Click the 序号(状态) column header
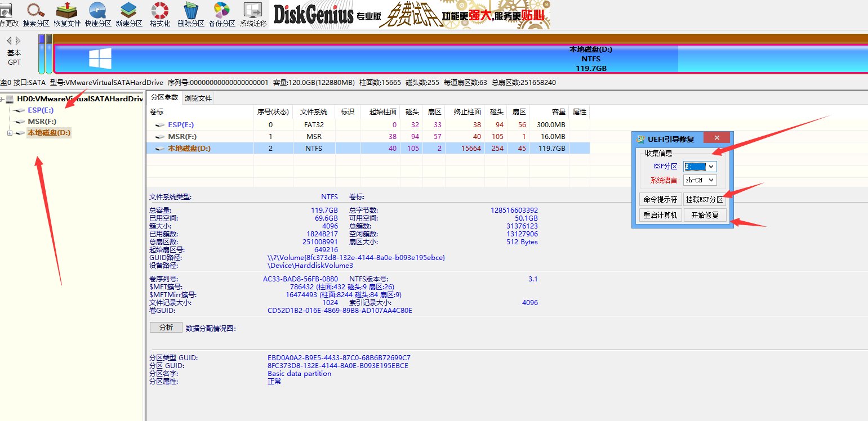Screen dimensions: 868x421 [x=273, y=112]
